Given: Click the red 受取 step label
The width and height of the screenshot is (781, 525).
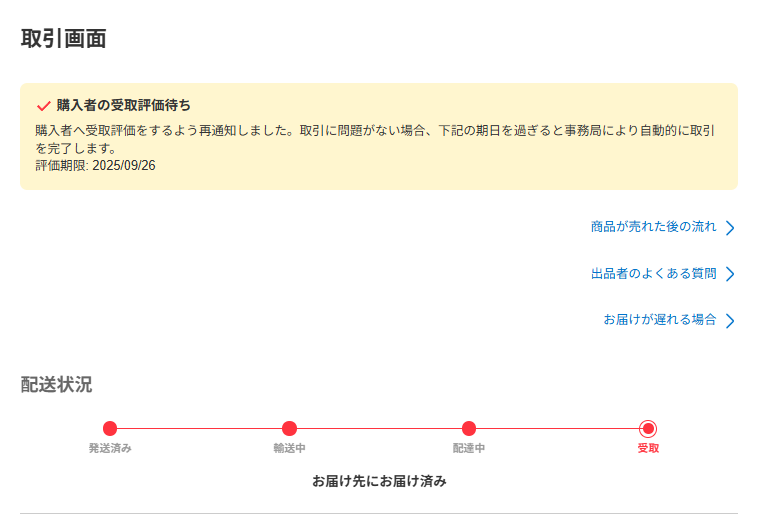Looking at the screenshot, I should coord(648,448).
